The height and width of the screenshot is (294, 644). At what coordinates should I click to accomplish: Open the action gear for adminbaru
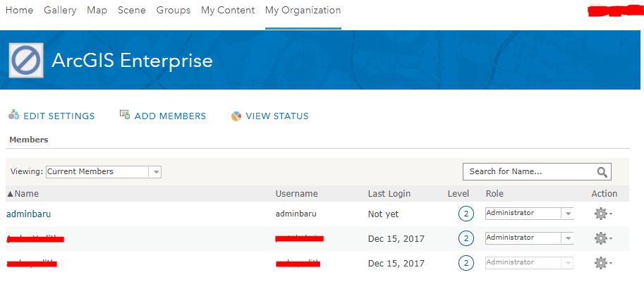(x=603, y=214)
